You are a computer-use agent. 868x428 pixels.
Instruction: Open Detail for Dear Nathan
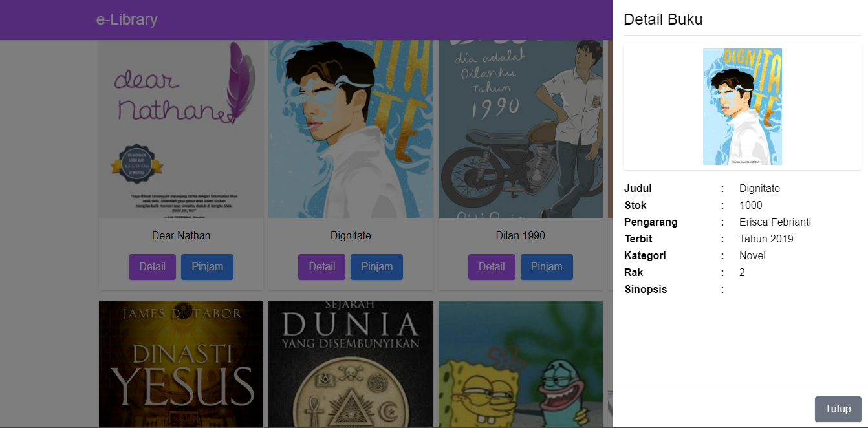tap(152, 267)
